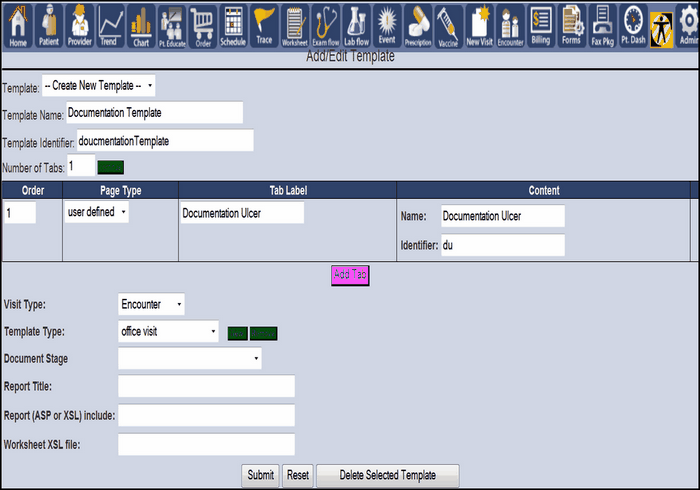Open the Prescription pills icon
This screenshot has width=700, height=490.
[x=418, y=25]
